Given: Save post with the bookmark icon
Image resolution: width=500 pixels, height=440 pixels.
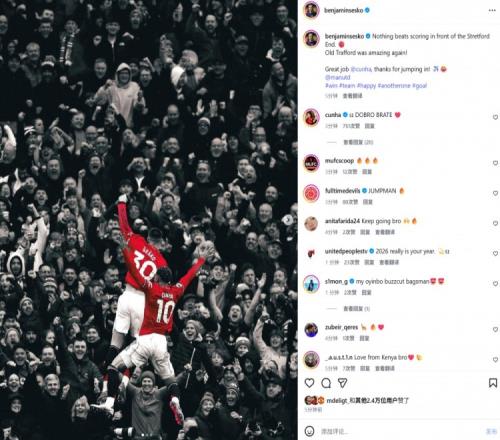Looking at the screenshot, I should pos(493,383).
